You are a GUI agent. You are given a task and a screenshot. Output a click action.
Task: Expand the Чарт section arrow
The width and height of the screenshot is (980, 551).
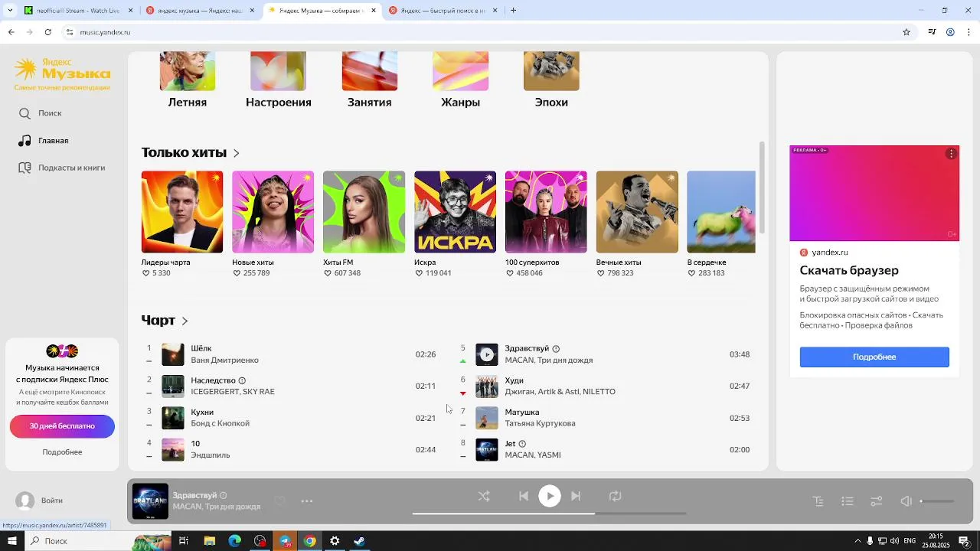coord(185,321)
